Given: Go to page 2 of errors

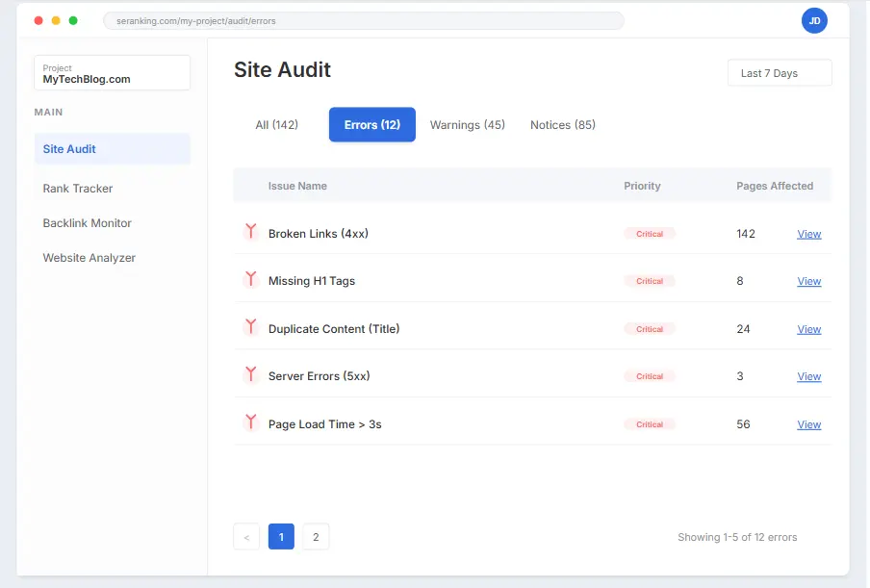Looking at the screenshot, I should [316, 536].
